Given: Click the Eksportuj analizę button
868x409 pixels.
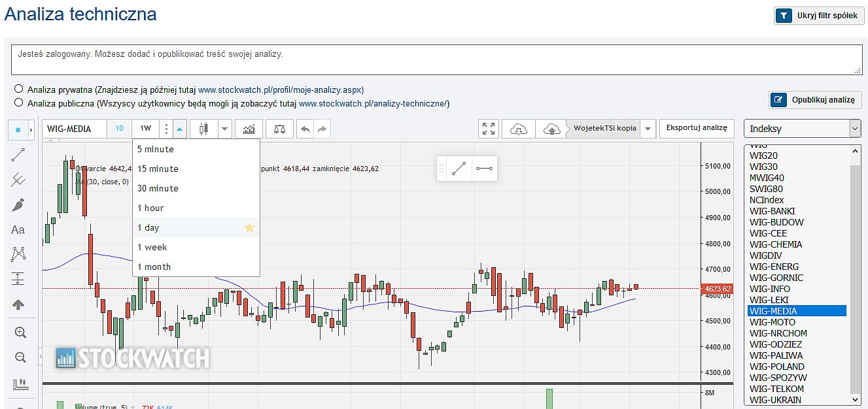Looking at the screenshot, I should pos(697,128).
